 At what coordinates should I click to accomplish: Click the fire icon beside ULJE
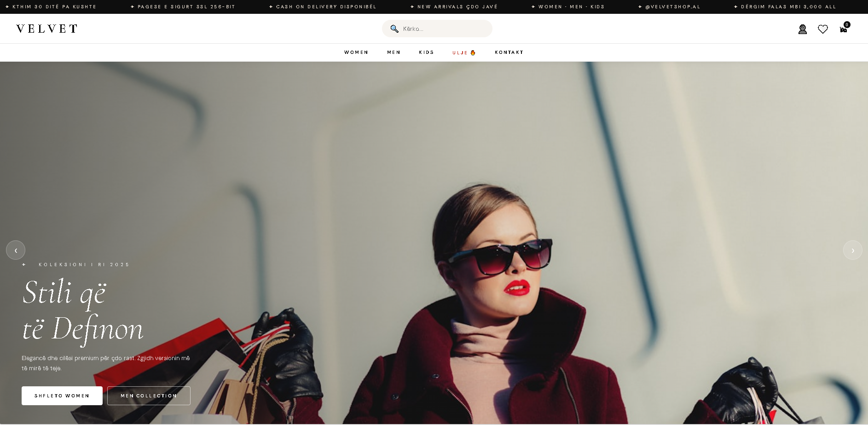[x=473, y=52]
